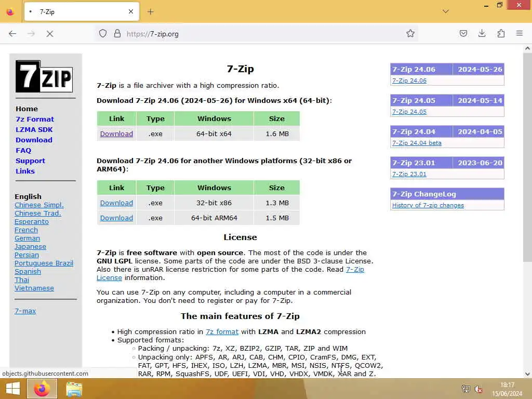Click the 2024-05-26 date header
Viewport: 532px width, 399px height.
click(480, 70)
